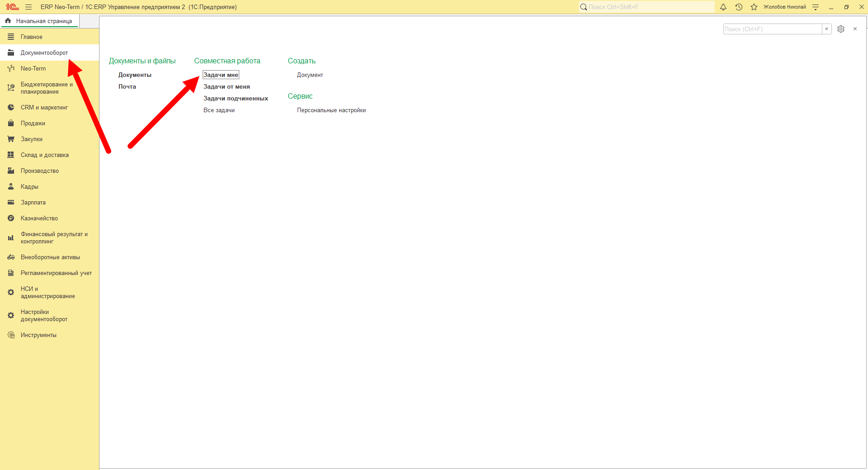This screenshot has width=868, height=470.
Task: Click the gear settings icon near search
Action: [841, 29]
